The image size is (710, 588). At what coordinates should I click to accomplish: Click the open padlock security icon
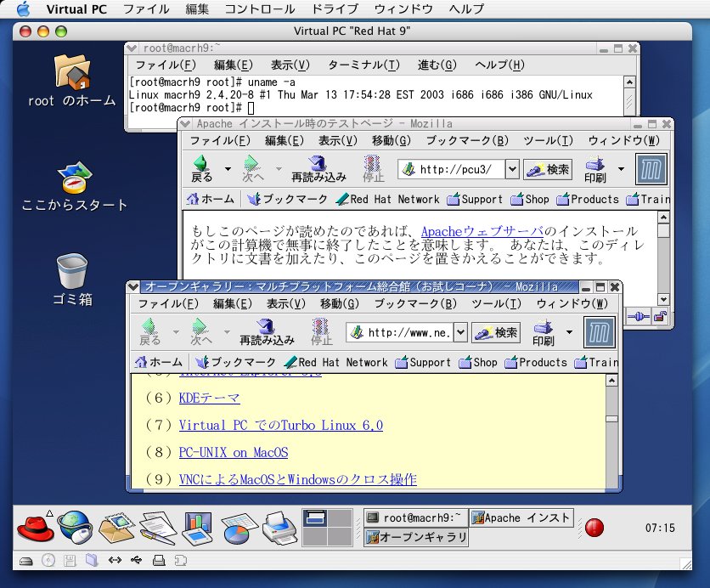pyautogui.click(x=660, y=317)
